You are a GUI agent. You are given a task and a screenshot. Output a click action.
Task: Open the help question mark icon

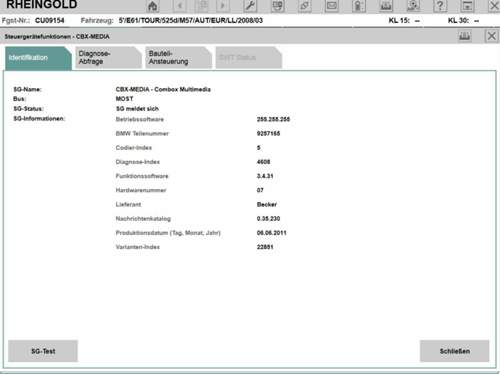[x=440, y=6]
